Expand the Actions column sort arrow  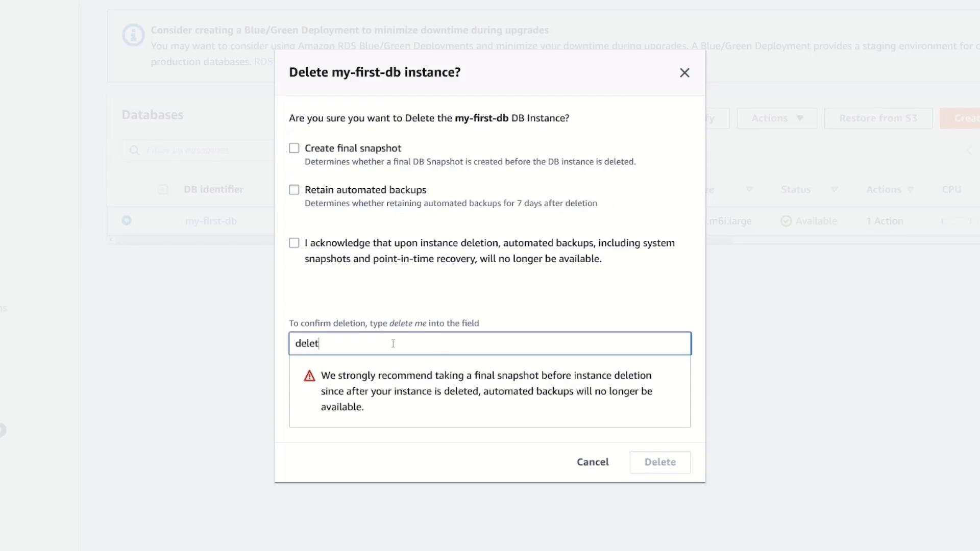910,190
